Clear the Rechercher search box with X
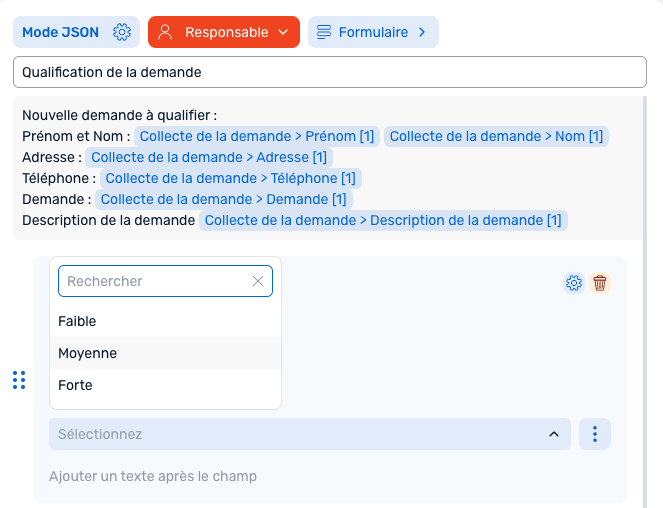Viewport: 663px width, 508px height. pos(258,281)
